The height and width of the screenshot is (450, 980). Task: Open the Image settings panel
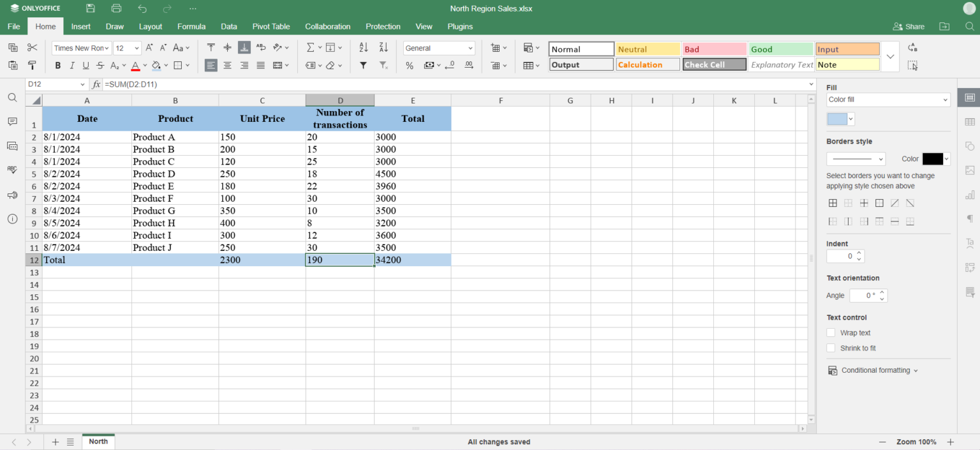(x=970, y=170)
